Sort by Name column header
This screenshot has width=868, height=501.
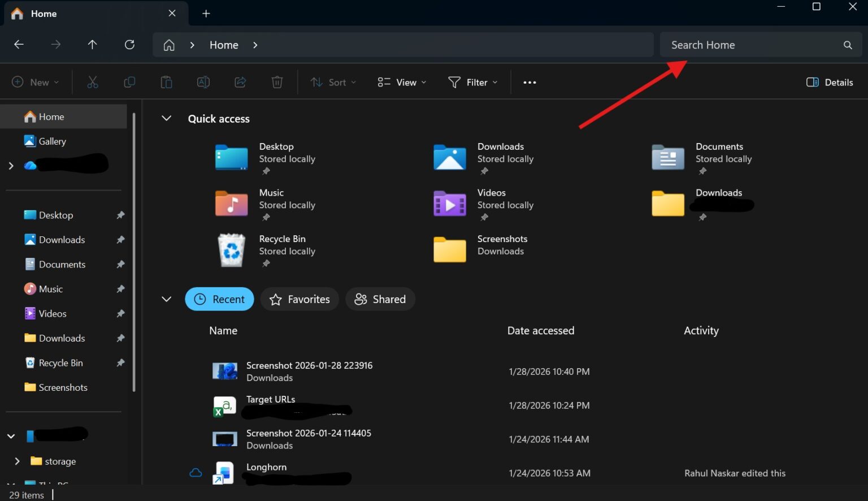[223, 331]
